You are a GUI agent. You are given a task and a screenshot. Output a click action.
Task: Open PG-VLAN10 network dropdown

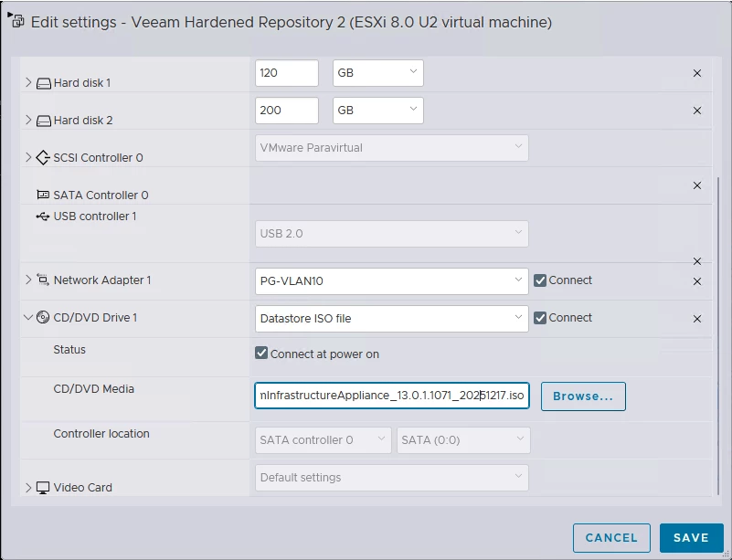[x=392, y=281]
